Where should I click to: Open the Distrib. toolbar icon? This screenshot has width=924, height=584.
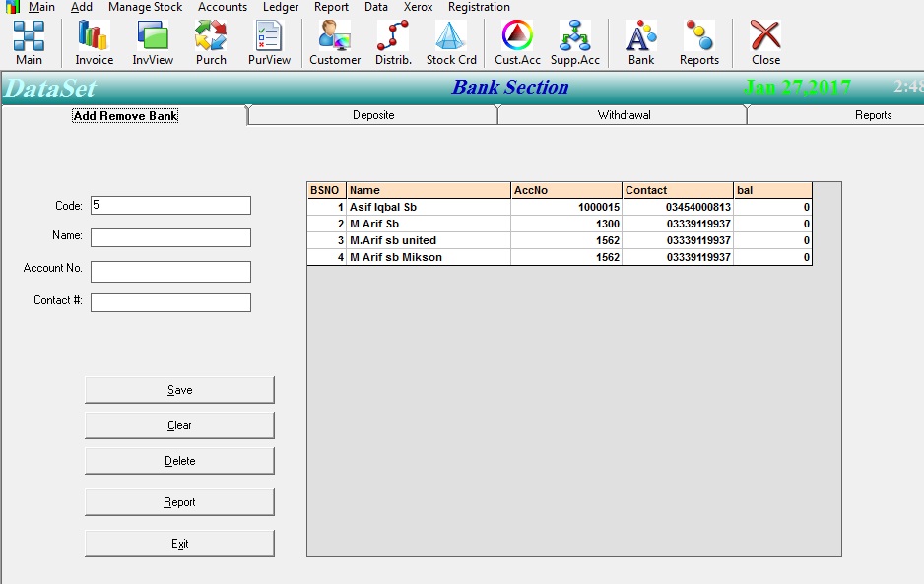393,42
